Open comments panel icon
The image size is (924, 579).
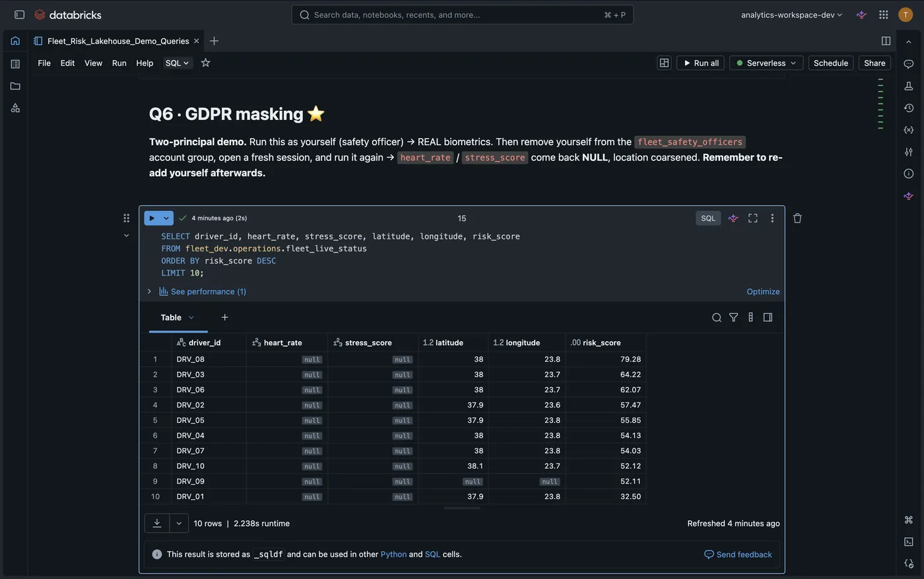click(x=909, y=64)
